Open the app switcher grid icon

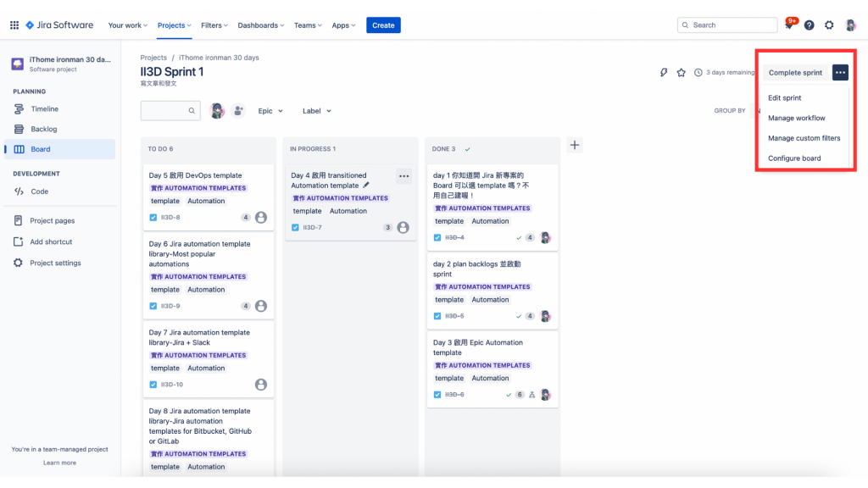coord(14,25)
